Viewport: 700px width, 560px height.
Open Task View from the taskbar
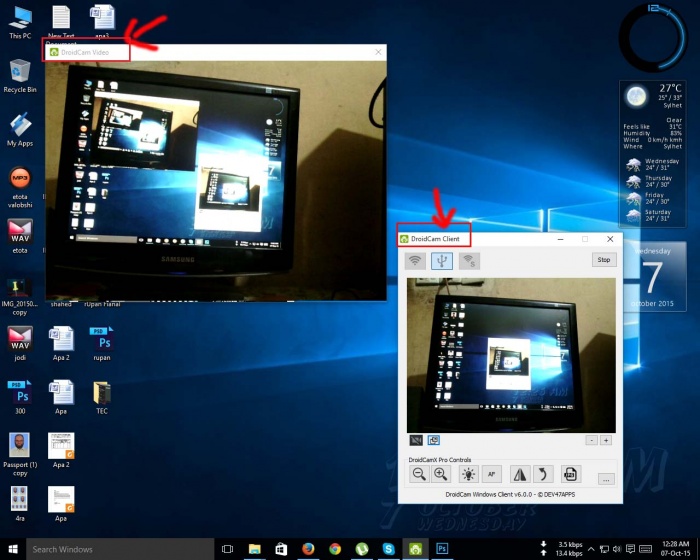pos(228,549)
